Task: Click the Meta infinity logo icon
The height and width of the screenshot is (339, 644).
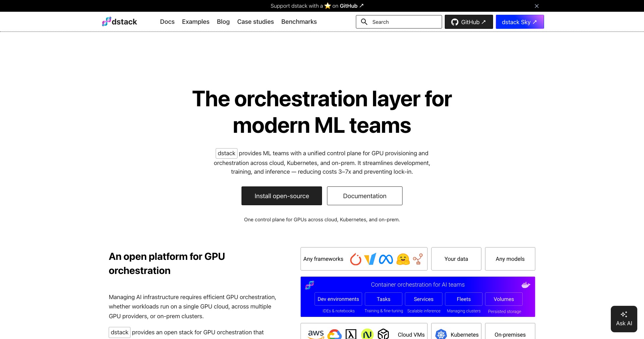Action: pyautogui.click(x=386, y=259)
